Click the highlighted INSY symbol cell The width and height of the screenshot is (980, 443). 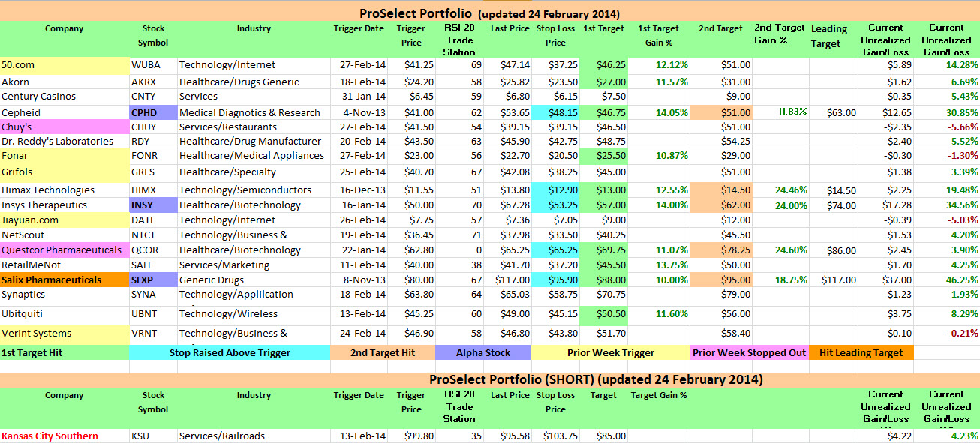153,205
